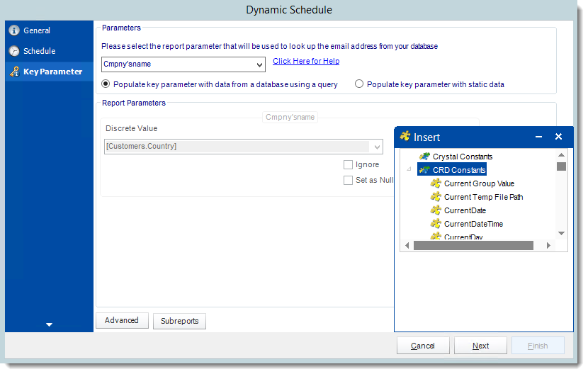
Task: Click the Insert tree scroll down arrow
Action: [x=561, y=233]
